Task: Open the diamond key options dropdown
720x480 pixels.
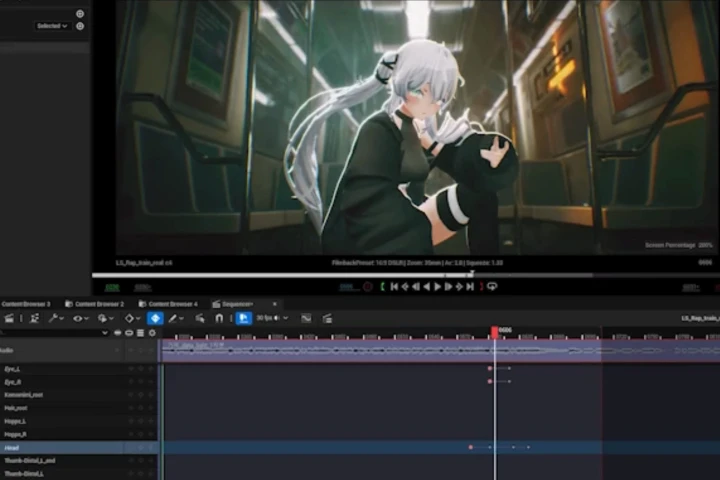Action: [133, 318]
